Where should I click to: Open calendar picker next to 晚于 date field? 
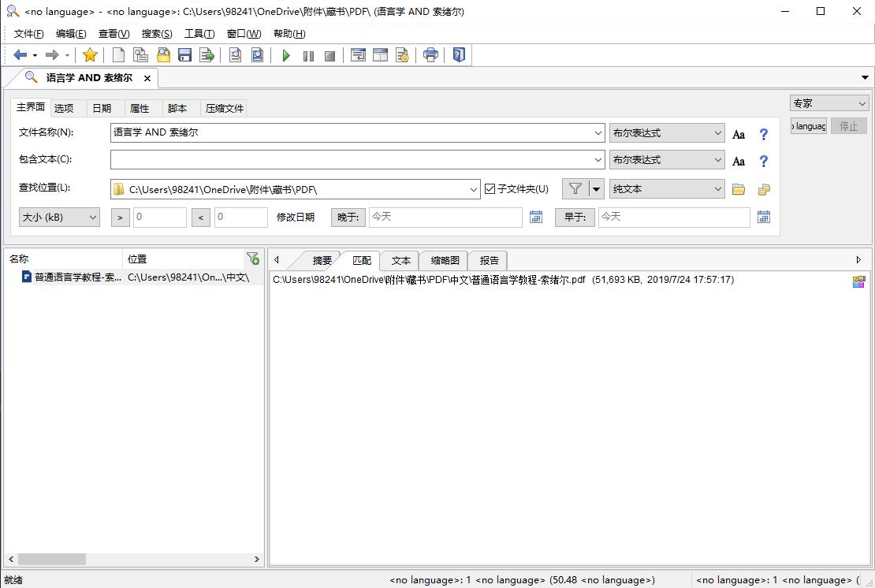coord(536,217)
